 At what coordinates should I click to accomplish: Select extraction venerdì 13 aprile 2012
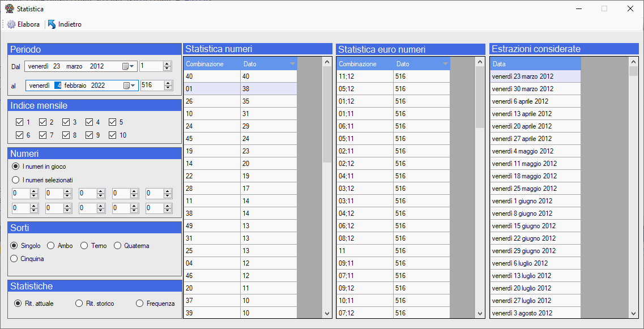click(536, 114)
